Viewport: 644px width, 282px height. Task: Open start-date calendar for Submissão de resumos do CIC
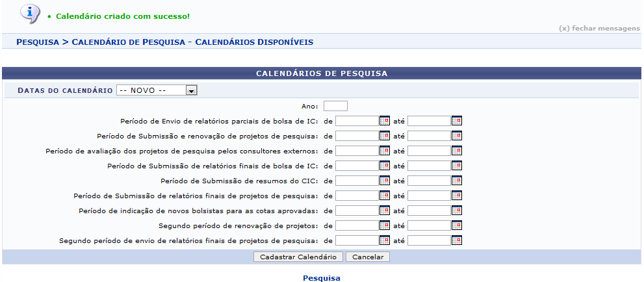click(385, 181)
